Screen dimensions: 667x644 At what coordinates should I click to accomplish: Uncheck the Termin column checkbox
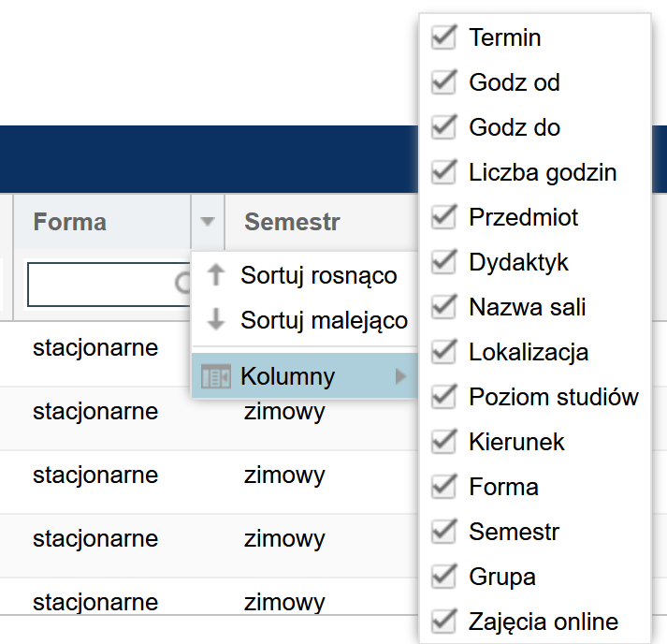[442, 37]
